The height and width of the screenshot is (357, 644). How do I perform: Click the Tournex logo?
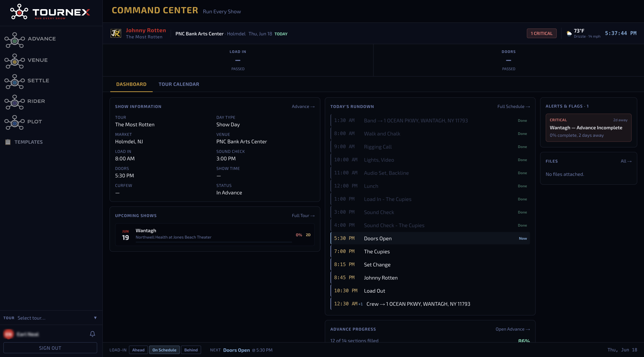coord(50,12)
